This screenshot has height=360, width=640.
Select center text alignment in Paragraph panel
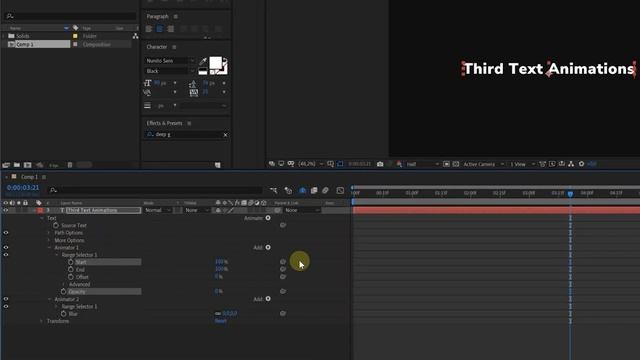[160, 29]
